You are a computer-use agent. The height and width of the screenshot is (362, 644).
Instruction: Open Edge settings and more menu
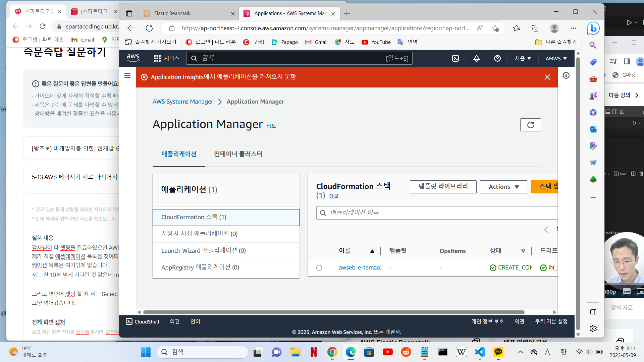point(574,28)
